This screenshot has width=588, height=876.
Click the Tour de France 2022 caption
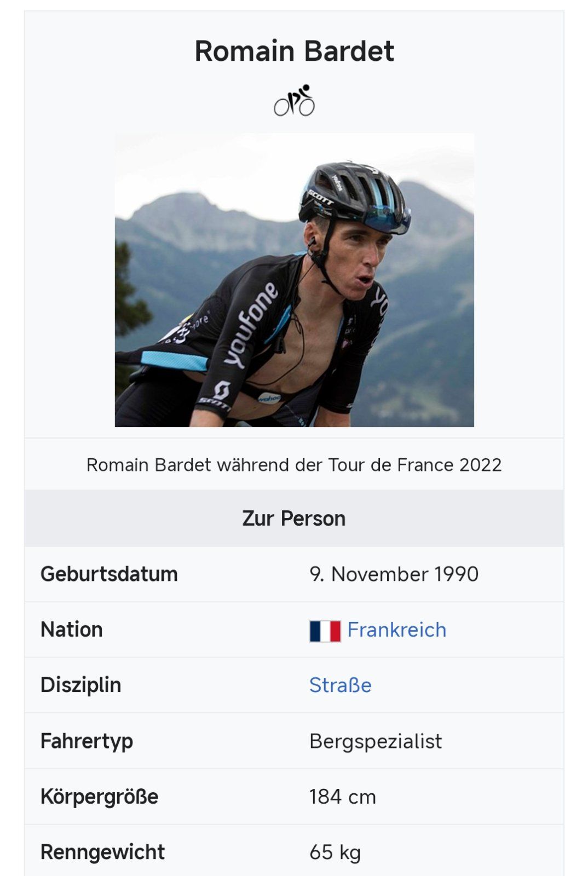(x=294, y=465)
